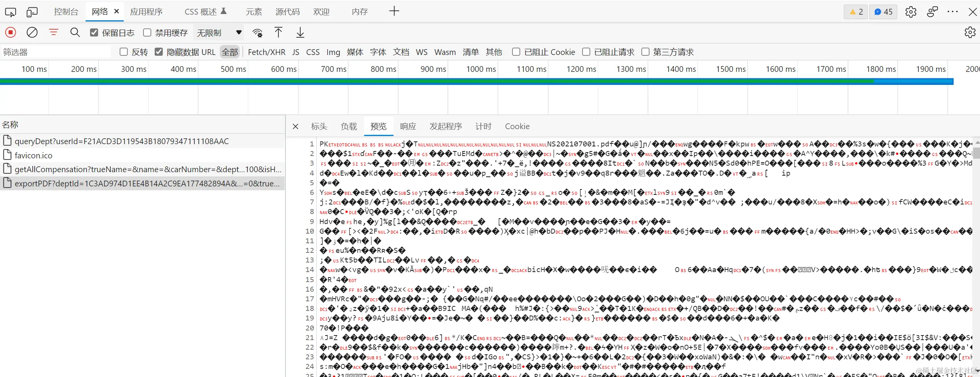Focus the network filter input
The height and width of the screenshot is (377, 980).
pos(56,52)
